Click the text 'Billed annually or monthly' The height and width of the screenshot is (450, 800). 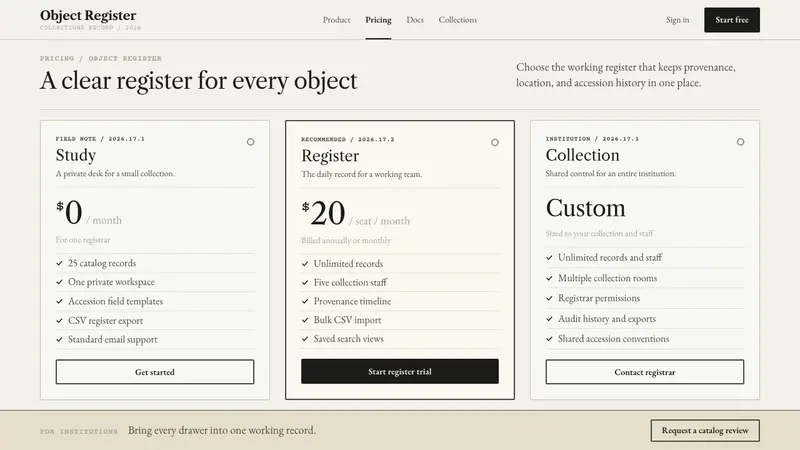(346, 240)
